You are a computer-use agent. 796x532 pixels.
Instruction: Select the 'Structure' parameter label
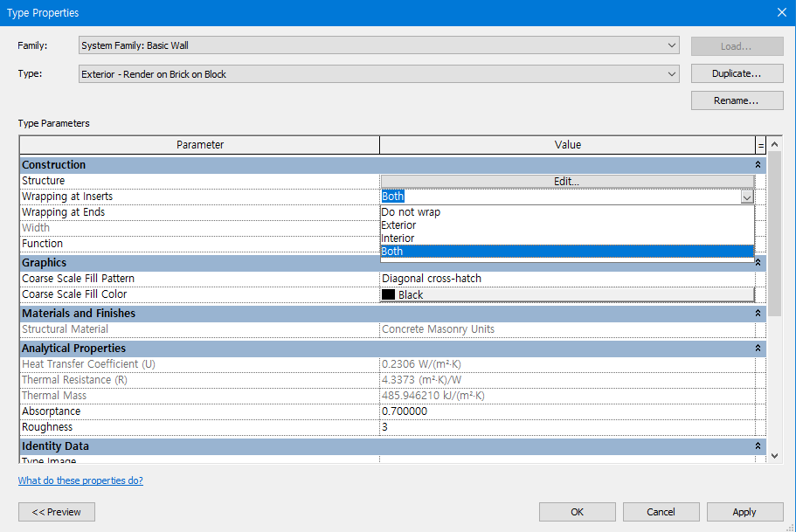(x=43, y=181)
